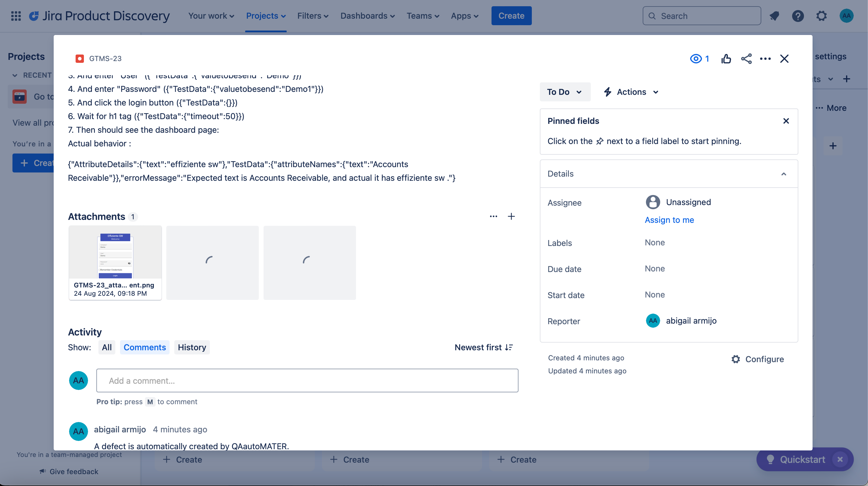Click the Assign to me link
The height and width of the screenshot is (486, 868).
[669, 220]
